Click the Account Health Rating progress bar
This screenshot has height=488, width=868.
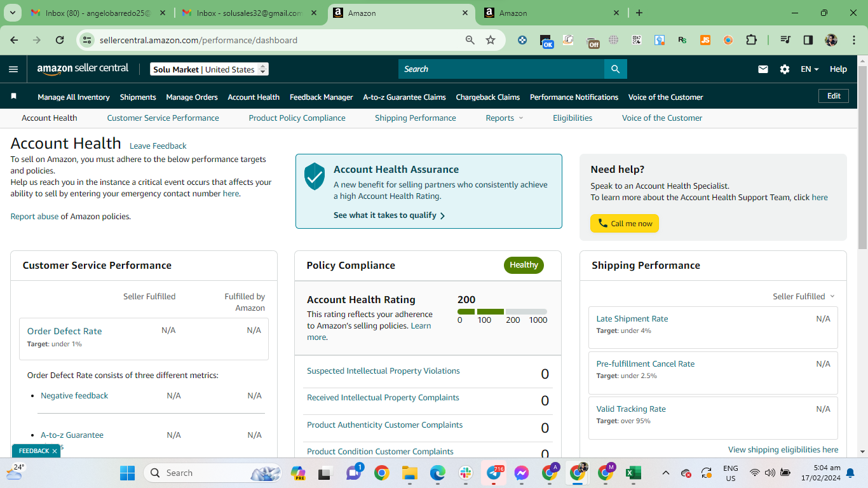pos(502,312)
